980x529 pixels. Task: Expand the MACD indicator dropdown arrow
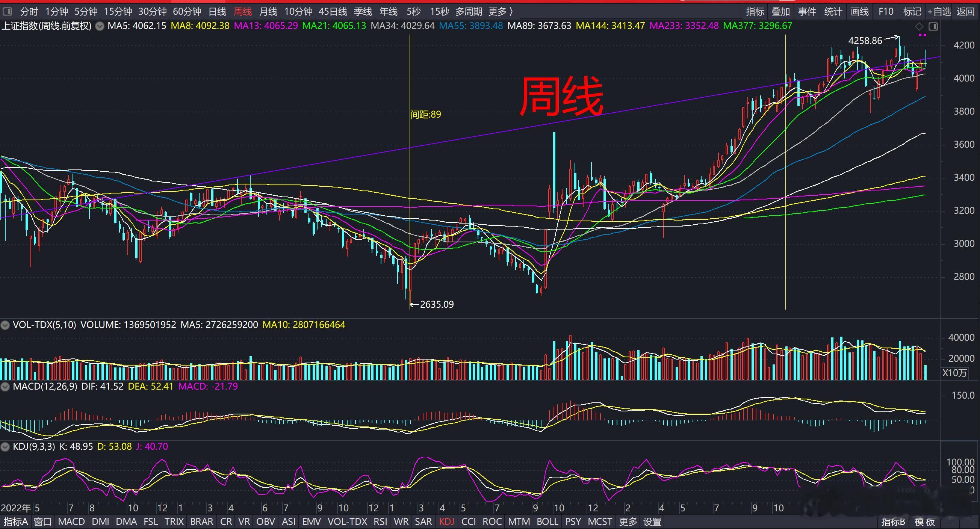tap(5, 387)
